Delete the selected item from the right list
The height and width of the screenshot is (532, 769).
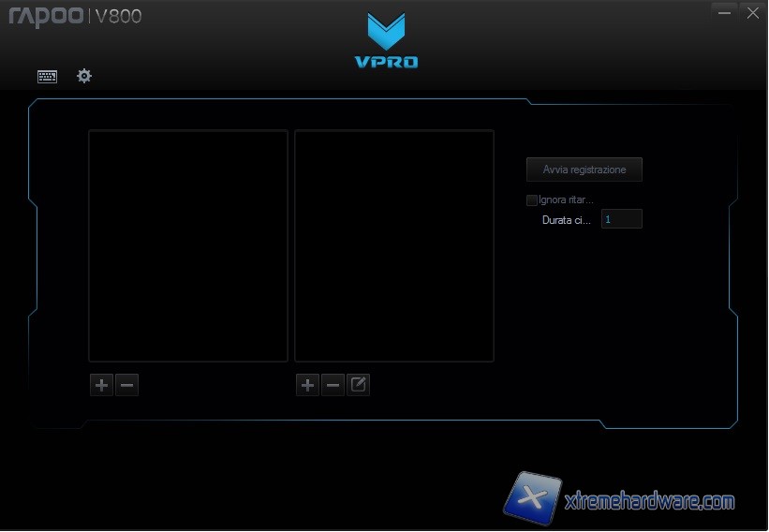point(333,385)
